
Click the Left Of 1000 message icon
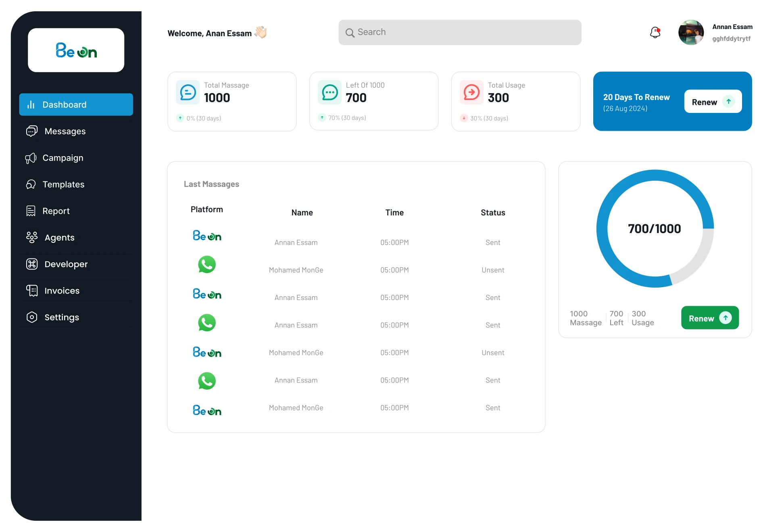tap(330, 92)
